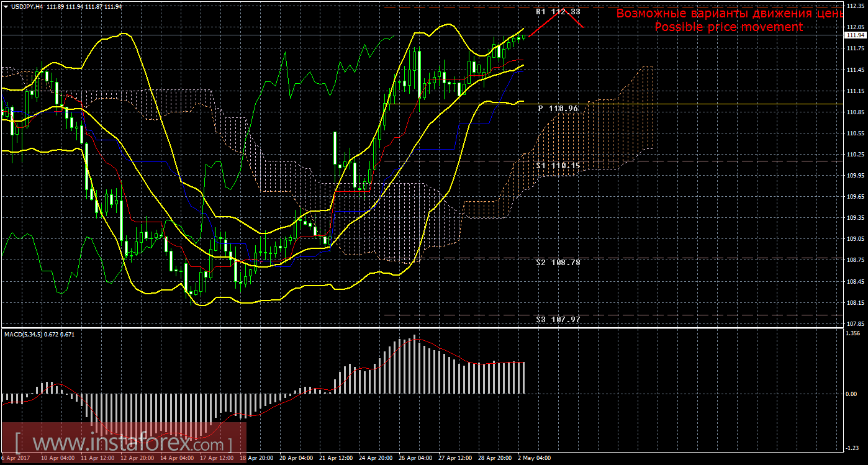Click the 107.85 price scale label

[x=854, y=324]
